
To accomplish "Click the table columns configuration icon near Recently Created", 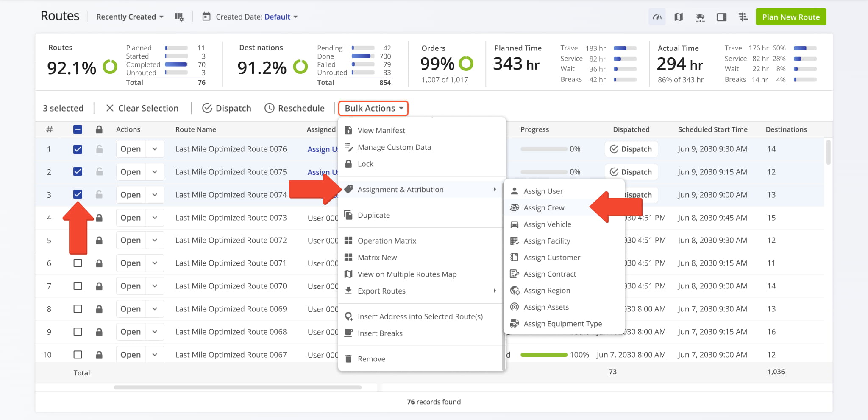I will [x=179, y=17].
